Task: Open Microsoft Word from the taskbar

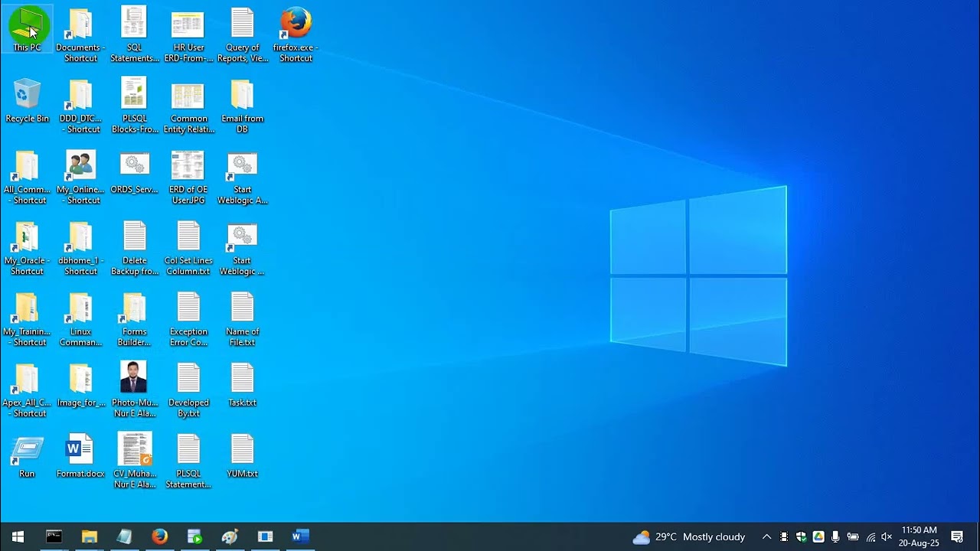Action: [300, 536]
